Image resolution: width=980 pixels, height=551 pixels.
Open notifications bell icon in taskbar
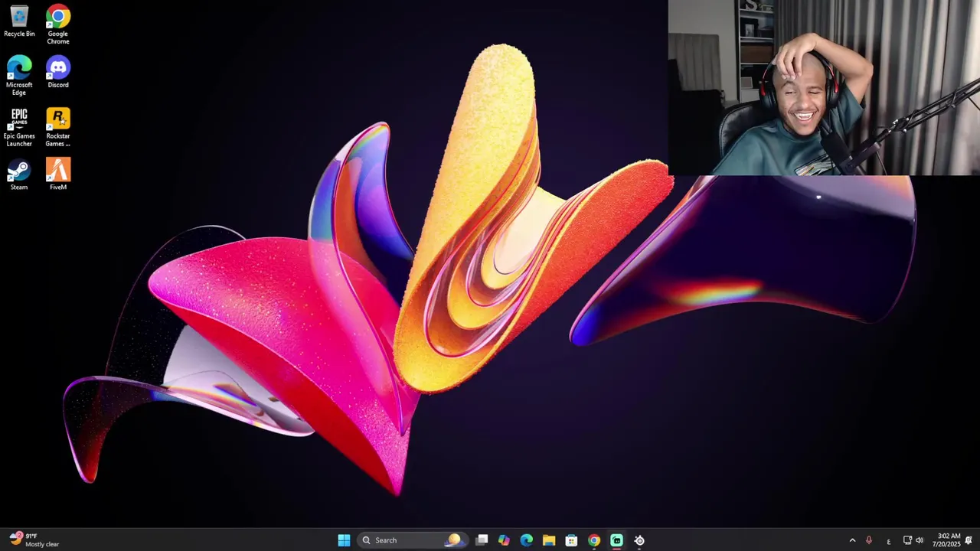tap(969, 540)
